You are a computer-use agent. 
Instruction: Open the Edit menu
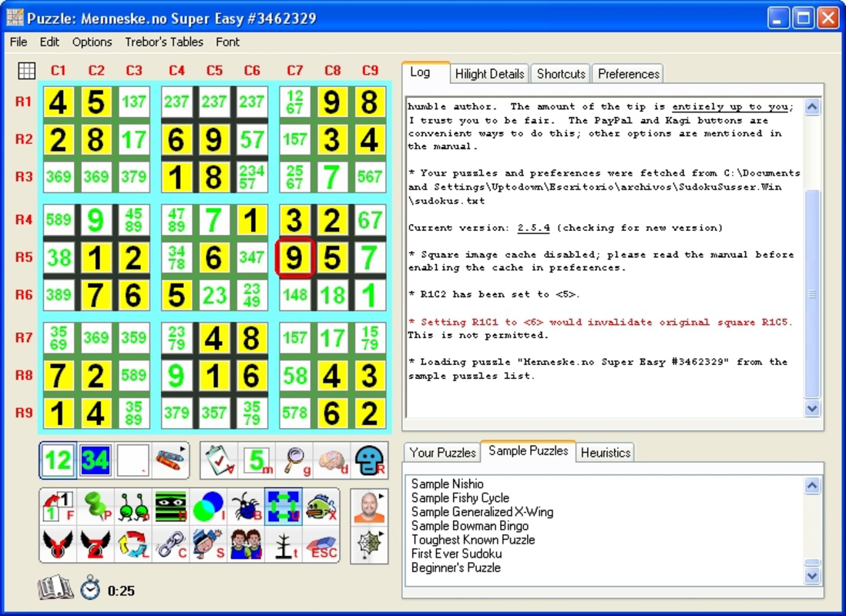(x=49, y=42)
